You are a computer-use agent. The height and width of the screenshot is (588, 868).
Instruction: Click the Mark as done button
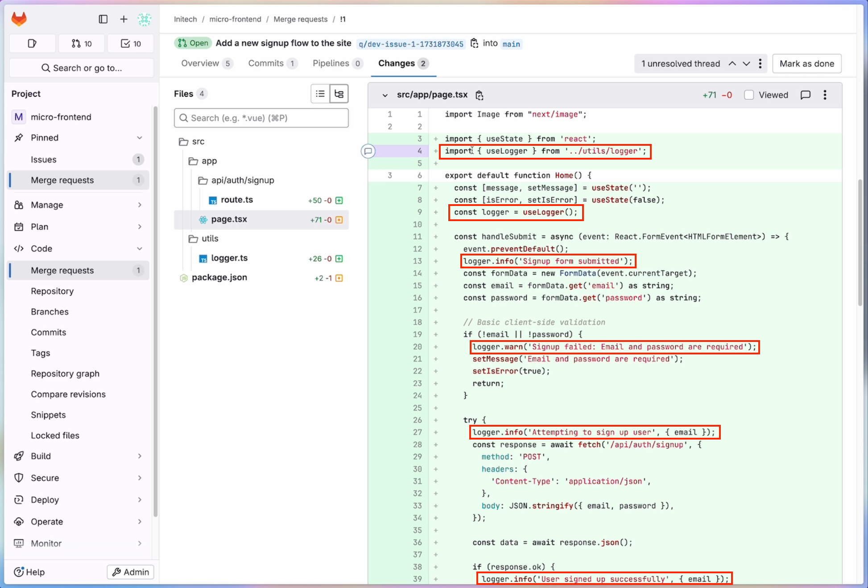tap(806, 64)
